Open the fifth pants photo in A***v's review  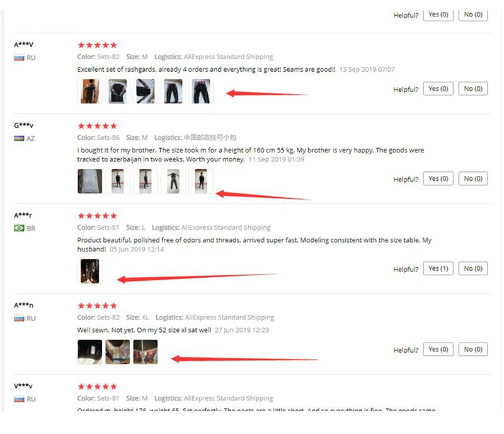[x=201, y=91]
